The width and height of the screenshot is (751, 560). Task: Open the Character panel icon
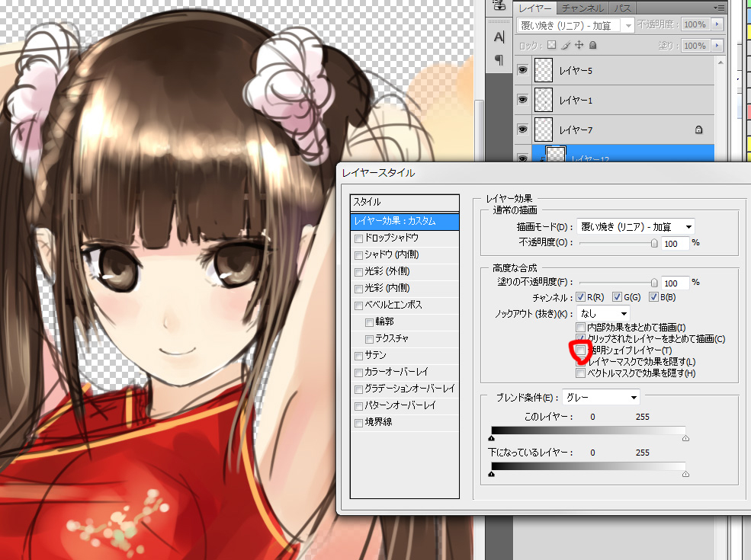499,37
